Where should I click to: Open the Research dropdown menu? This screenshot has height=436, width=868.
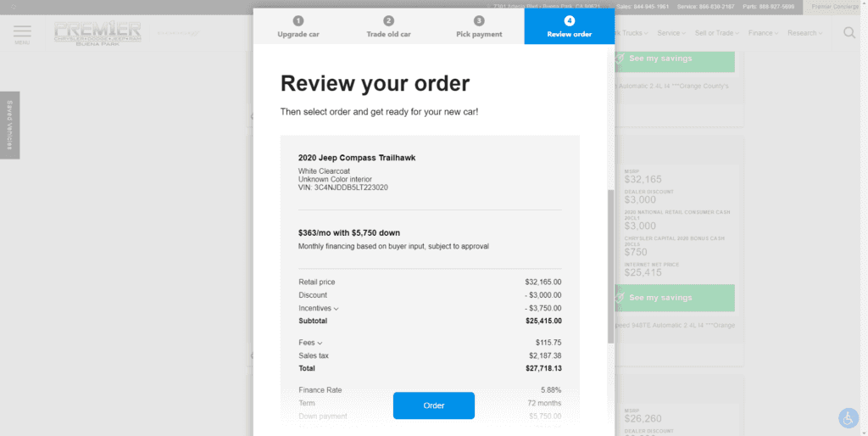(805, 33)
